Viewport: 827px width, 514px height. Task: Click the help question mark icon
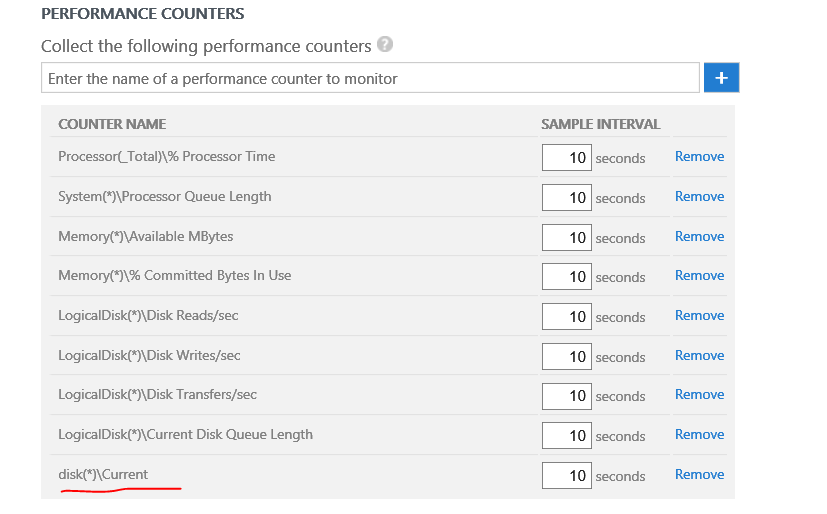385,45
